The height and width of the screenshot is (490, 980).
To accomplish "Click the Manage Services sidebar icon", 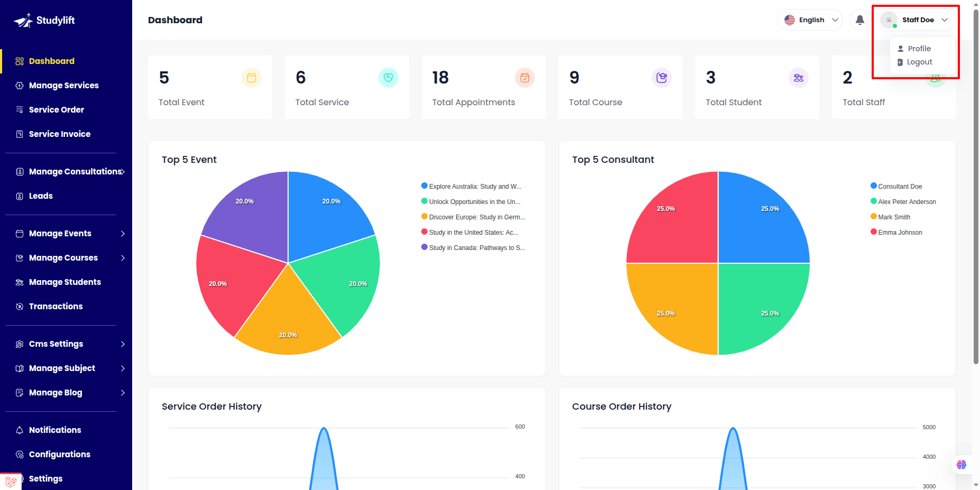I will pos(20,86).
